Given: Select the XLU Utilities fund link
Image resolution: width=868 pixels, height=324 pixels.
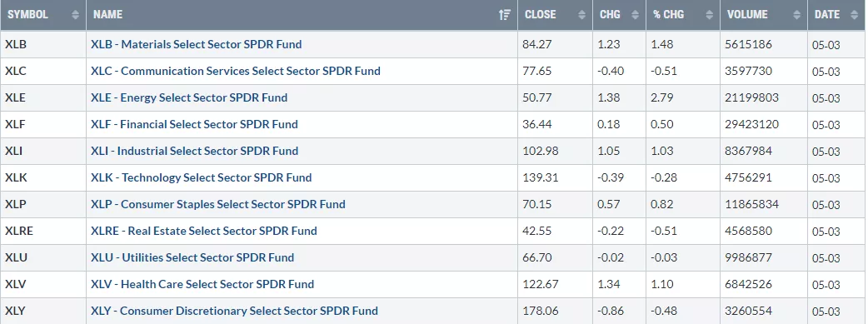Looking at the screenshot, I should pyautogui.click(x=192, y=257).
